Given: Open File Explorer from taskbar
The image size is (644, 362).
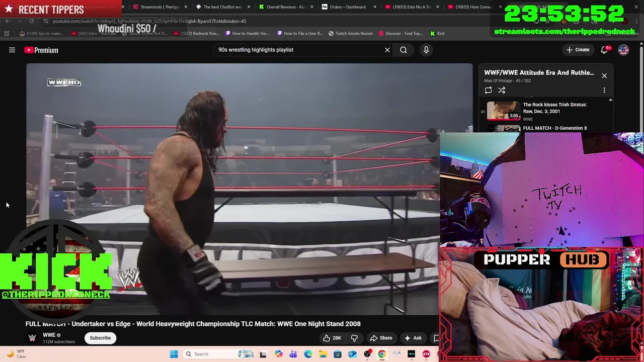Looking at the screenshot, I should (323, 354).
